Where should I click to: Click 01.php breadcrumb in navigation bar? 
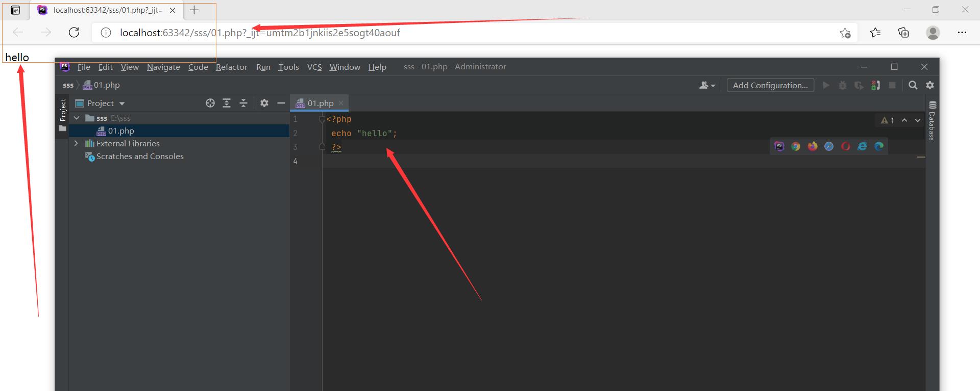(x=102, y=85)
